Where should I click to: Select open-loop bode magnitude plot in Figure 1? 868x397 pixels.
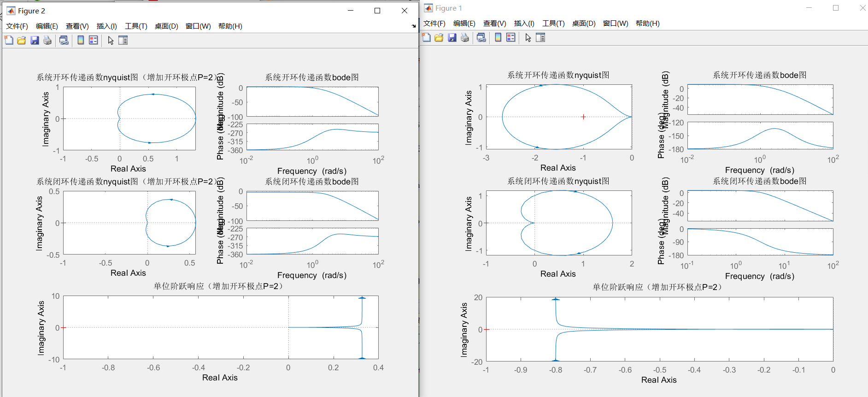[x=760, y=100]
